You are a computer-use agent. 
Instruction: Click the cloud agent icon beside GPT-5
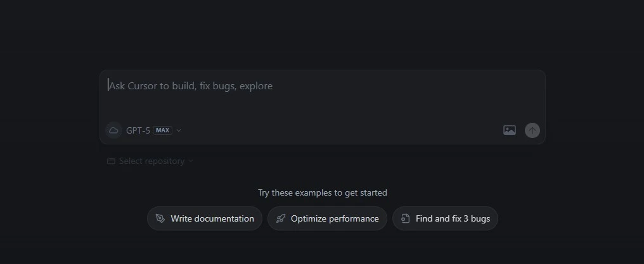coord(113,130)
